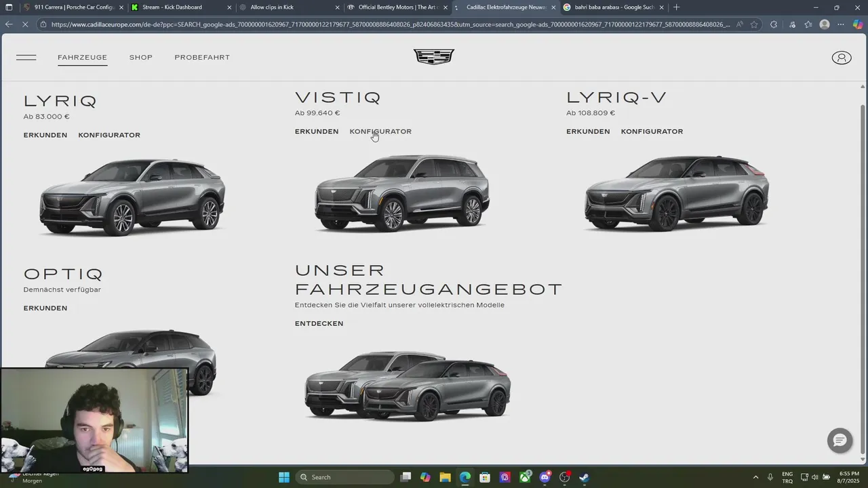
Task: Open Task View in taskbar
Action: [x=406, y=477]
